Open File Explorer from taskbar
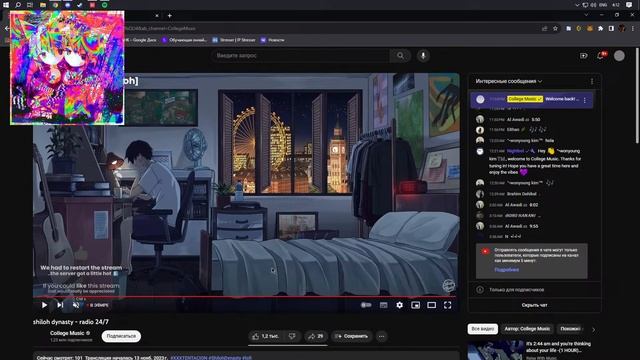640x360 pixels. [x=43, y=5]
